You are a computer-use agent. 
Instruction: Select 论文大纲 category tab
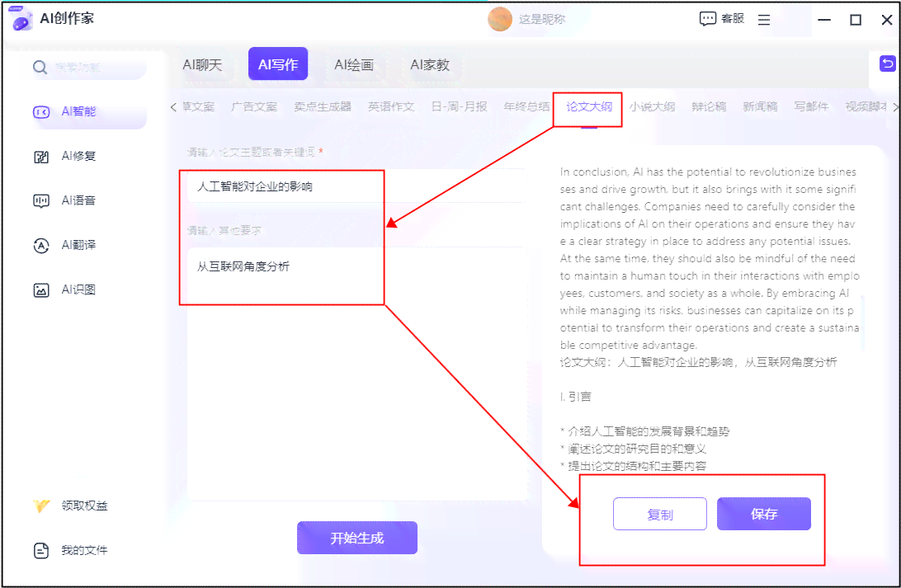click(x=589, y=107)
